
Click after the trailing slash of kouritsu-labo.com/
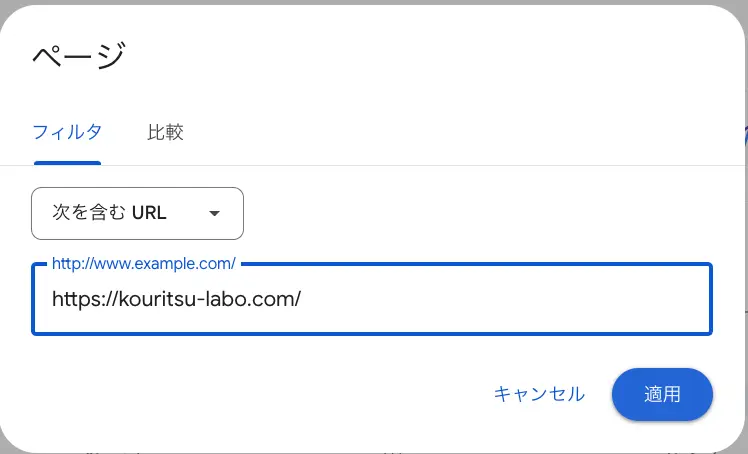[303, 299]
